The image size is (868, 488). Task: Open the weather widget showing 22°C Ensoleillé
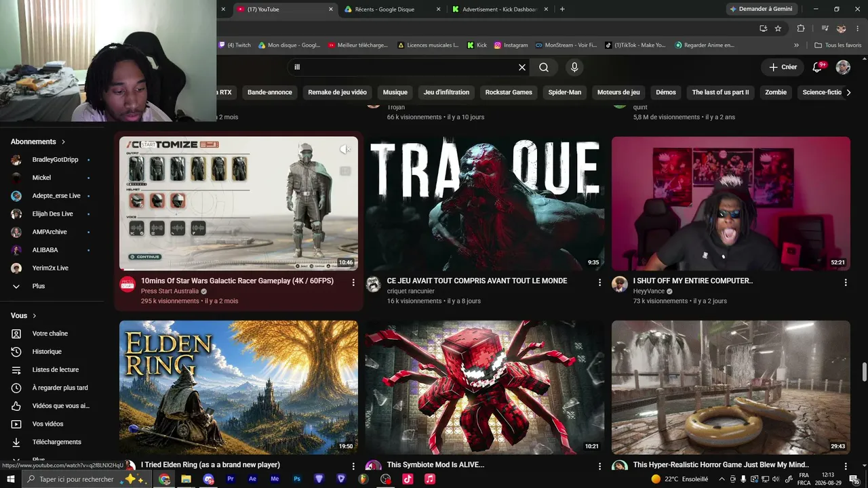pyautogui.click(x=679, y=479)
